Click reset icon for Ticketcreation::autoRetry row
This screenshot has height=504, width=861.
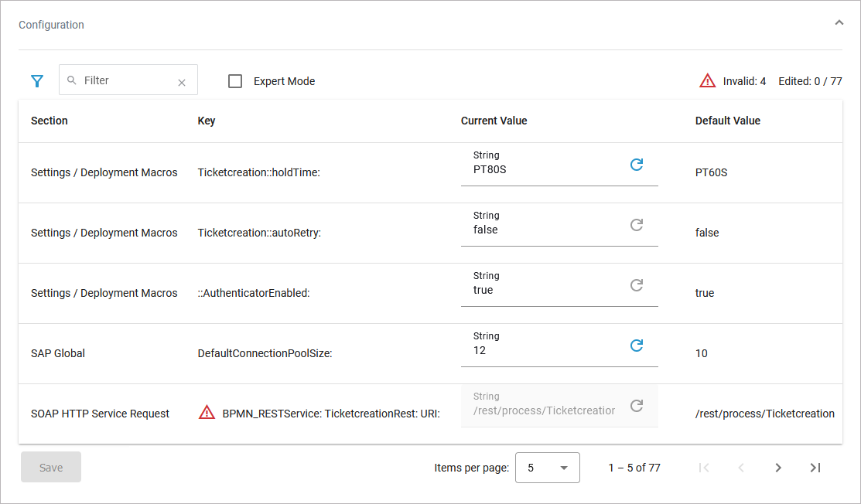pyautogui.click(x=637, y=225)
